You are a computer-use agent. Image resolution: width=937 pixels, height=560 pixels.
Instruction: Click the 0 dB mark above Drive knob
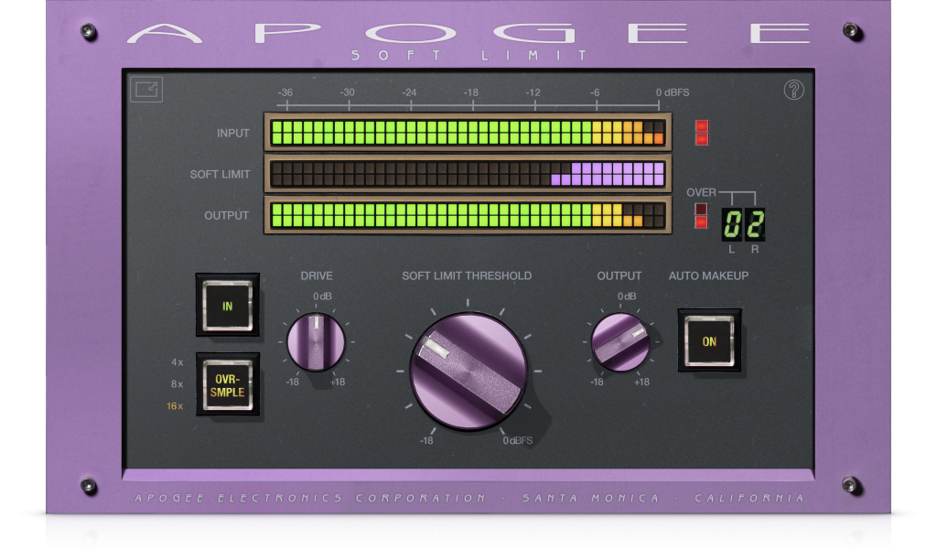click(322, 296)
